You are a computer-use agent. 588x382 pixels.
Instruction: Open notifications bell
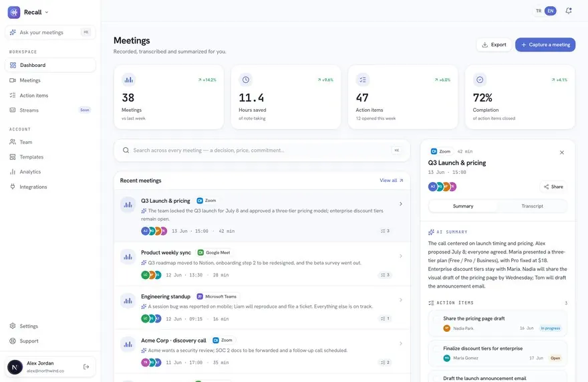click(569, 11)
